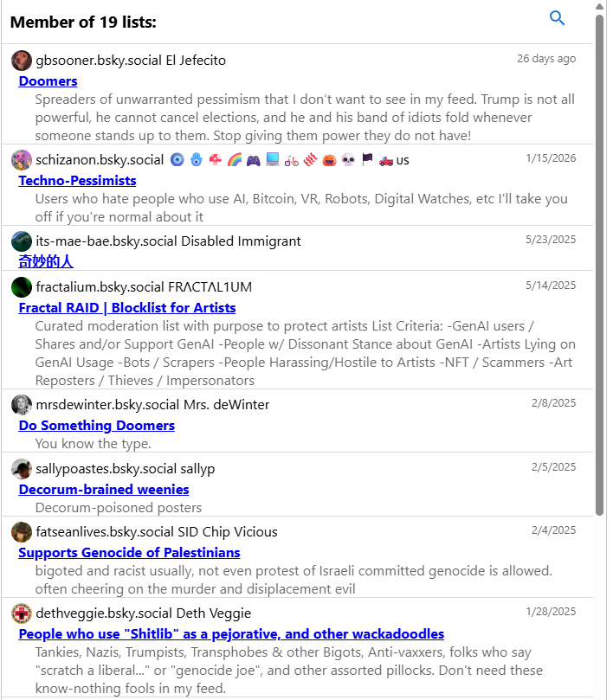Viewport: 613px width, 700px height.
Task: Open sallypoastes.bsky.social avatar
Action: [x=22, y=469]
